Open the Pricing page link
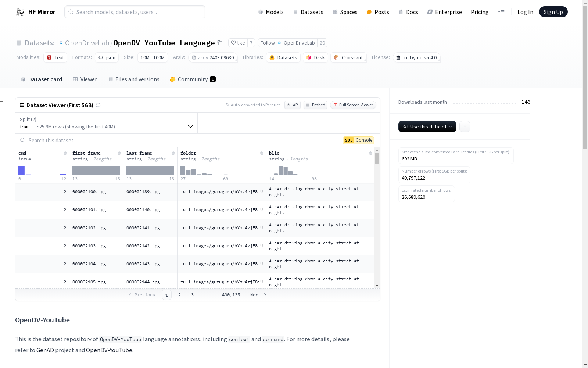Viewport: 588px width, 368px height. click(480, 12)
